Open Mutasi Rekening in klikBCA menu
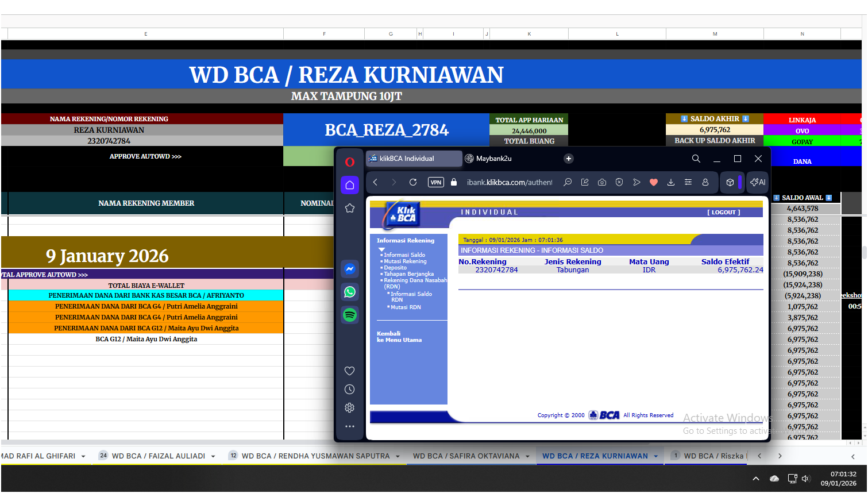 [x=405, y=261]
